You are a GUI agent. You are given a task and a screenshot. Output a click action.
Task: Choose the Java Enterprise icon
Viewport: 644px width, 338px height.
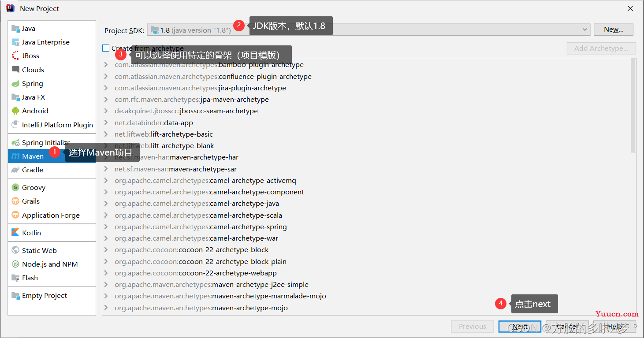pyautogui.click(x=16, y=42)
